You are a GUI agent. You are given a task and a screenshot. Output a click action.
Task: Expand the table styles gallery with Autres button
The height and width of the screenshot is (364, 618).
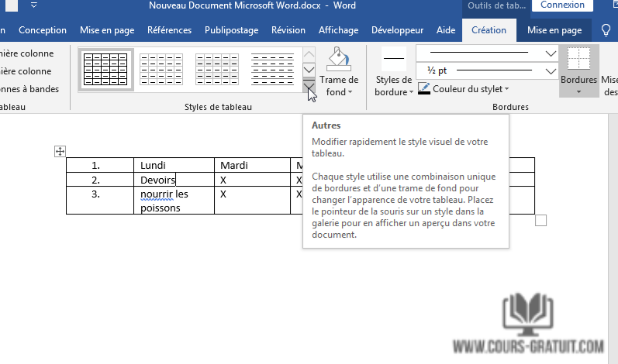point(309,87)
